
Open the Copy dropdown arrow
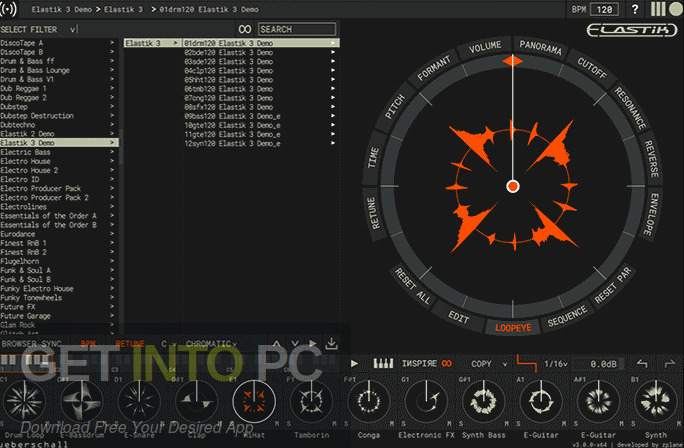(x=505, y=364)
